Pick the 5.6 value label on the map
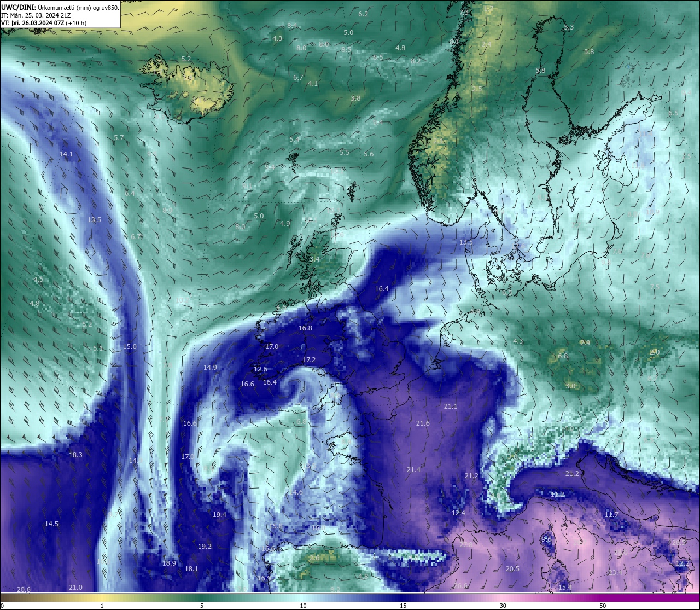 pyautogui.click(x=369, y=154)
